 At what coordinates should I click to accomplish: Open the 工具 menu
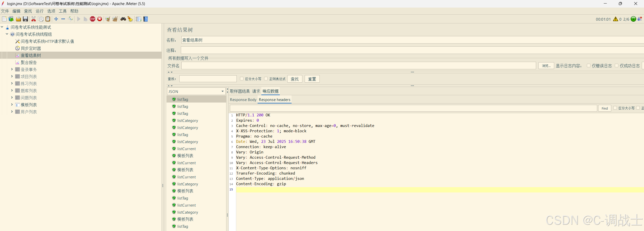(x=63, y=11)
